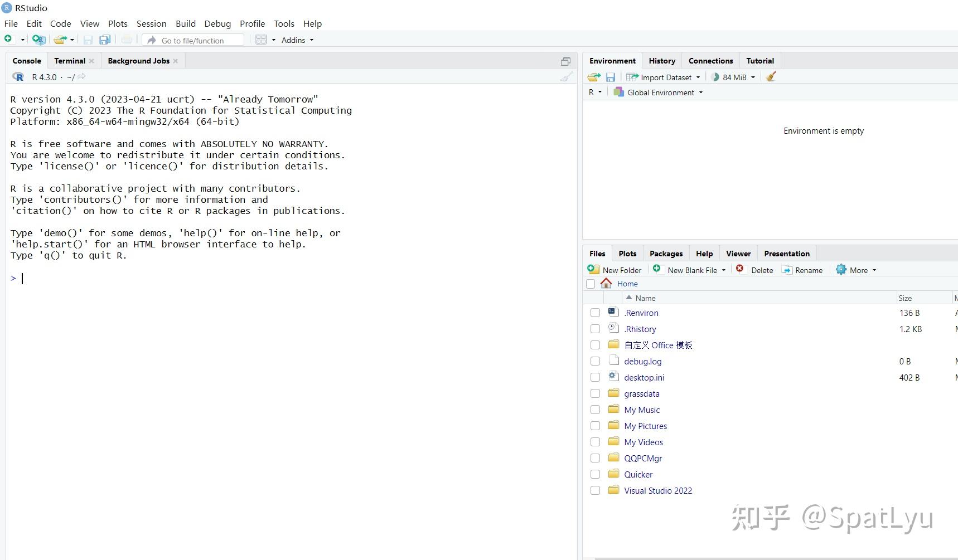Open the My Pictures folder

(645, 426)
